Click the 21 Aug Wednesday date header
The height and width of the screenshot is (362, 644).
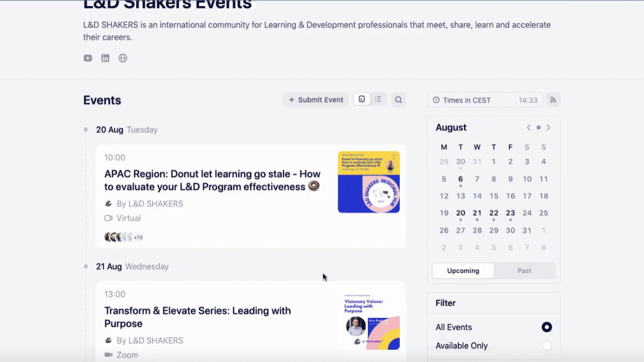(x=132, y=266)
